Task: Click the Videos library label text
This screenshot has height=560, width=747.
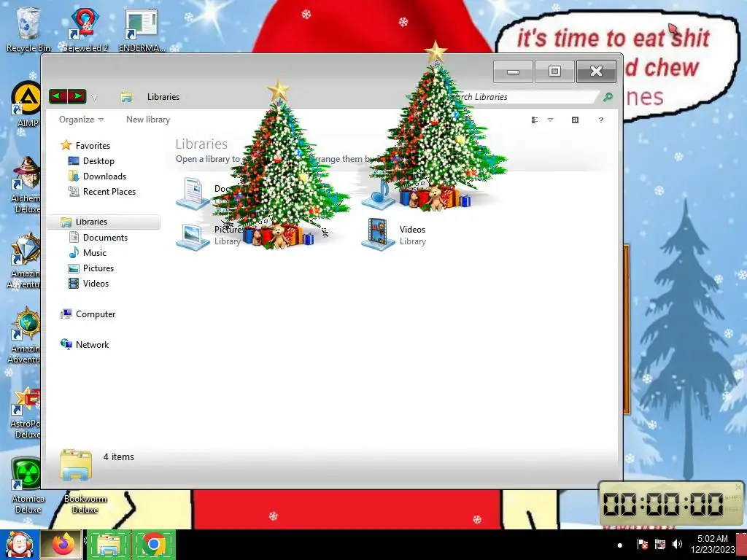Action: click(413, 230)
